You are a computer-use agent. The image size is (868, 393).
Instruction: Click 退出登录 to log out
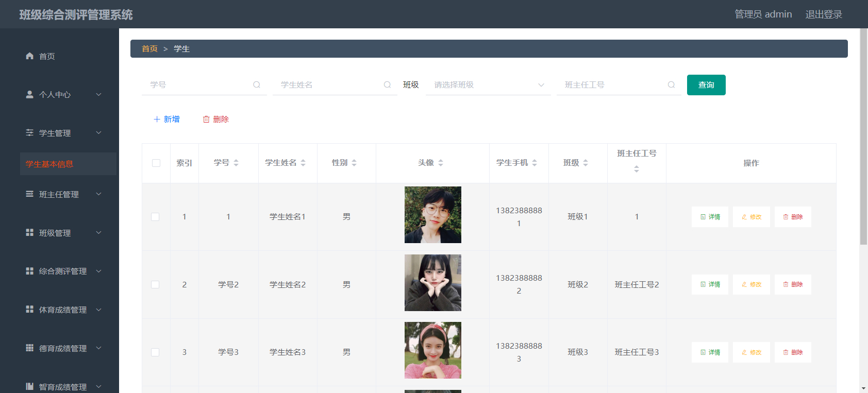coord(824,14)
